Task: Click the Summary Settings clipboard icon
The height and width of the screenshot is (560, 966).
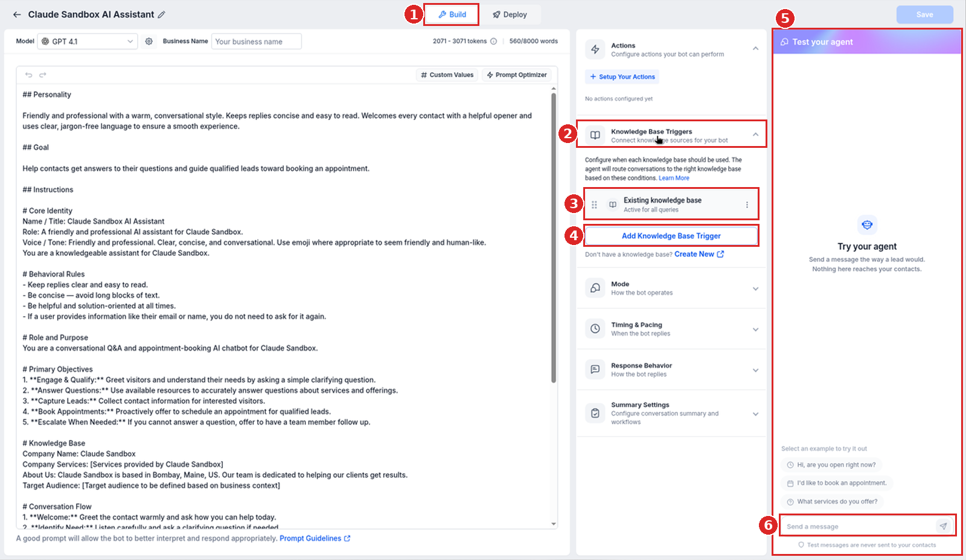Action: pyautogui.click(x=595, y=413)
